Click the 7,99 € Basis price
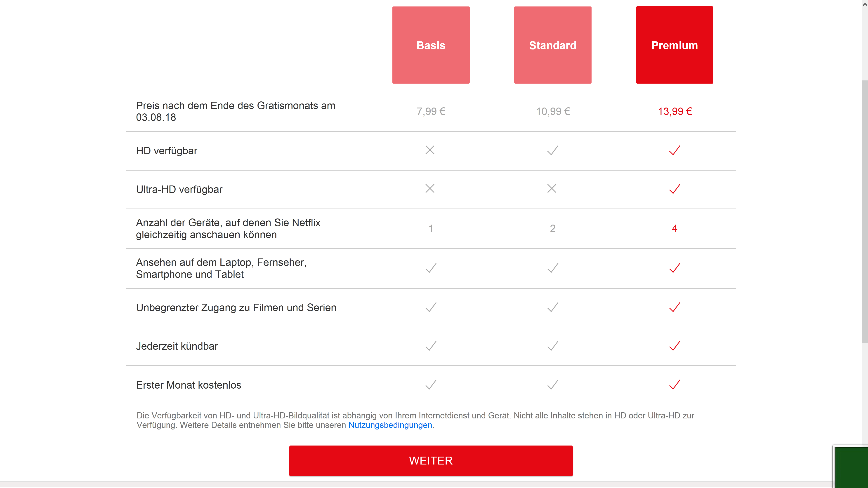The width and height of the screenshot is (868, 488). [431, 111]
